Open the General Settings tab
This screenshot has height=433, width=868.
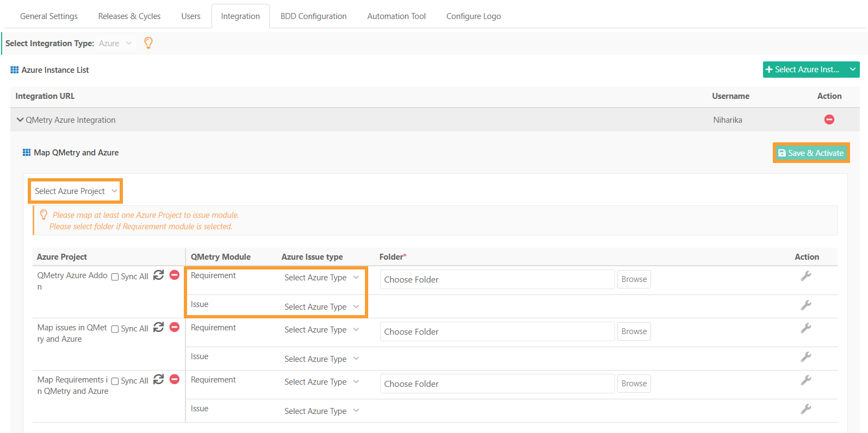click(x=49, y=16)
